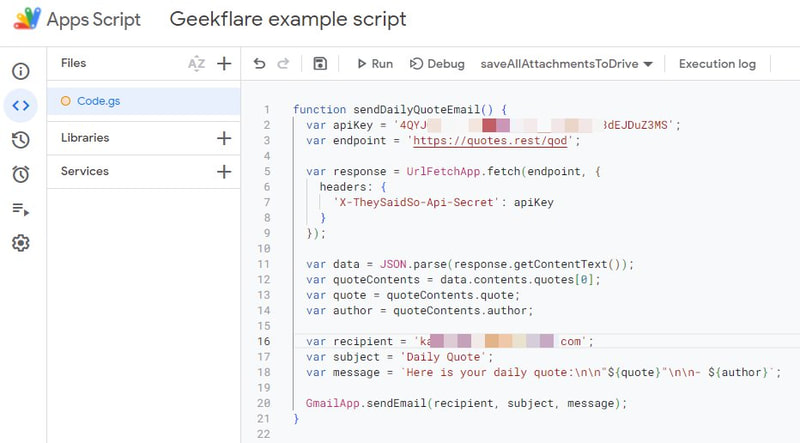This screenshot has width=800, height=443.
Task: Open the Executions list icon
Action: pyautogui.click(x=20, y=209)
